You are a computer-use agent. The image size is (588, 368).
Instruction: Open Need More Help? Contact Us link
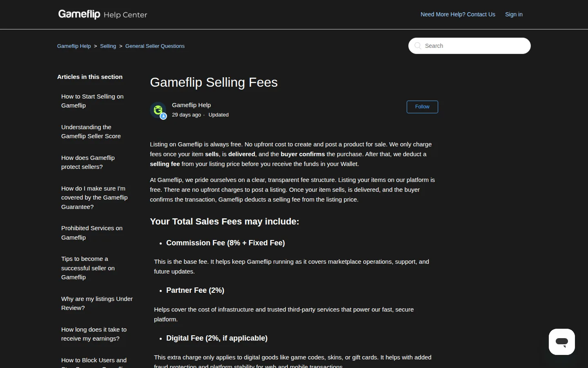point(458,14)
